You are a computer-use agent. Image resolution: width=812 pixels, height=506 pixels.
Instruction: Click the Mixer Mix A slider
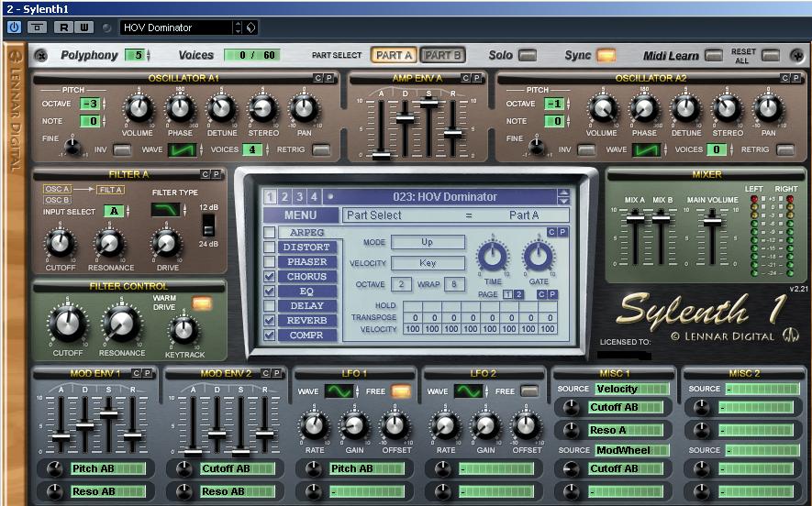[636, 218]
